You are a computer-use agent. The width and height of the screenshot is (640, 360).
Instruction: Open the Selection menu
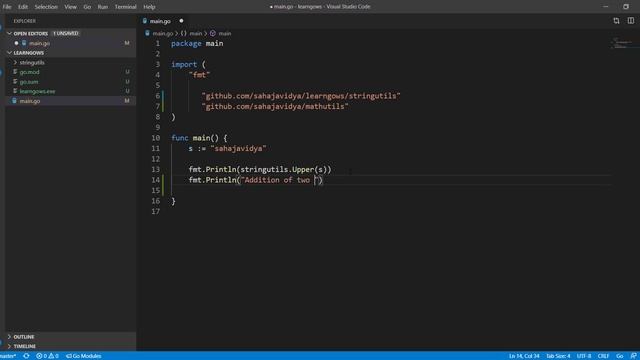[46, 7]
